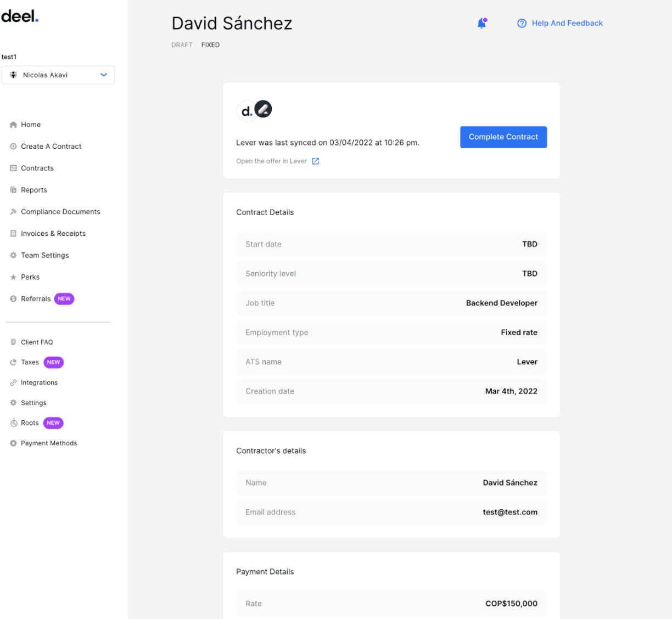Open Compliance Documents page
This screenshot has height=619, width=672.
point(60,212)
